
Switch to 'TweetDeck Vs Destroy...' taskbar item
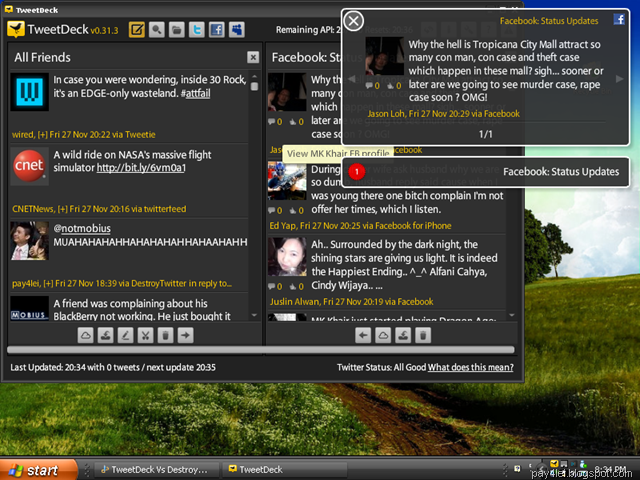[155, 470]
